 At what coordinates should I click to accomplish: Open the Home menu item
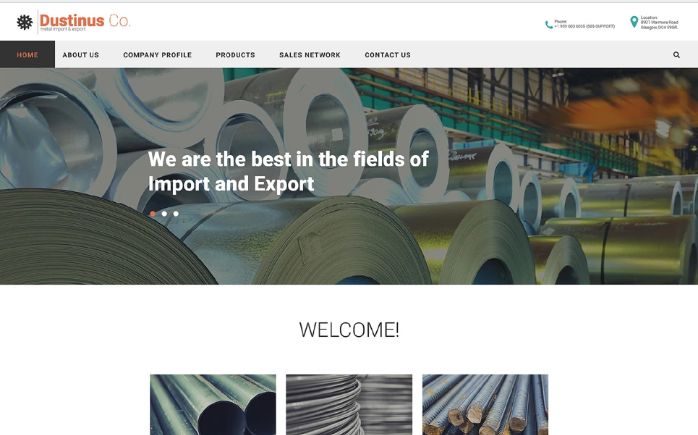coord(27,54)
